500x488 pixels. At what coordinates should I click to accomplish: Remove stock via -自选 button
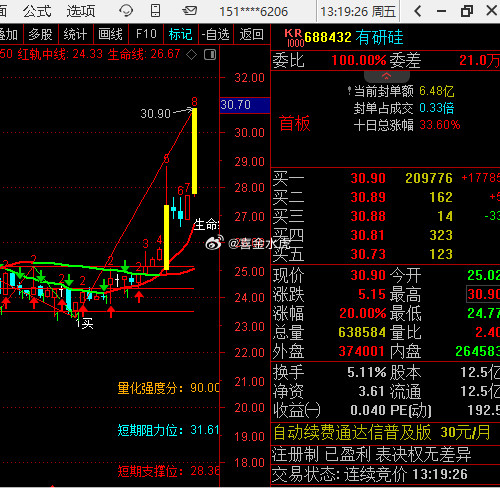(x=216, y=34)
